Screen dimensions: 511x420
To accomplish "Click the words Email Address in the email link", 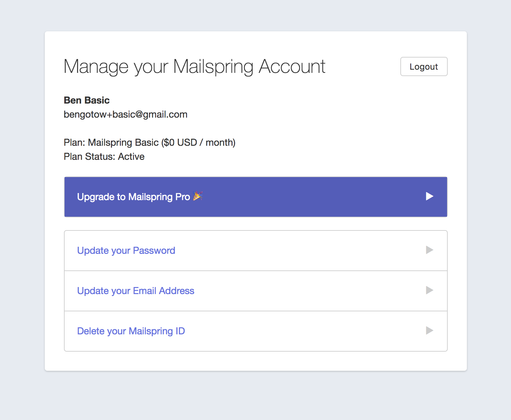I will coord(163,291).
